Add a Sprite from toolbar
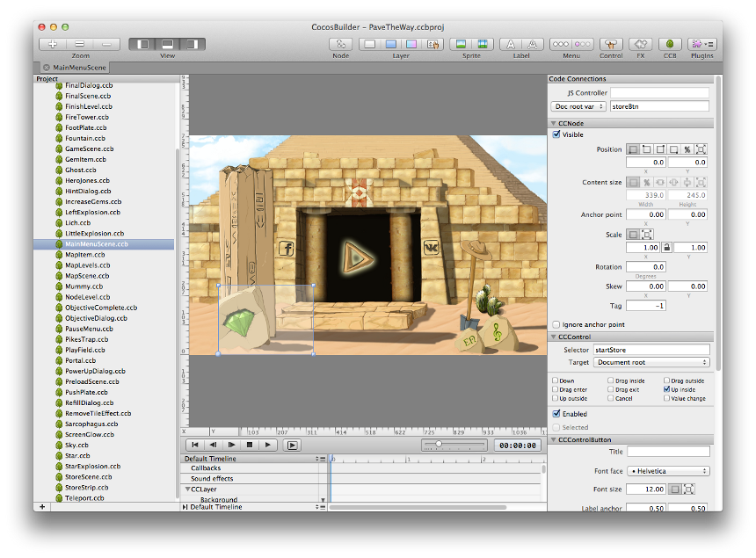Viewport: 756px width, 558px height. pos(461,44)
